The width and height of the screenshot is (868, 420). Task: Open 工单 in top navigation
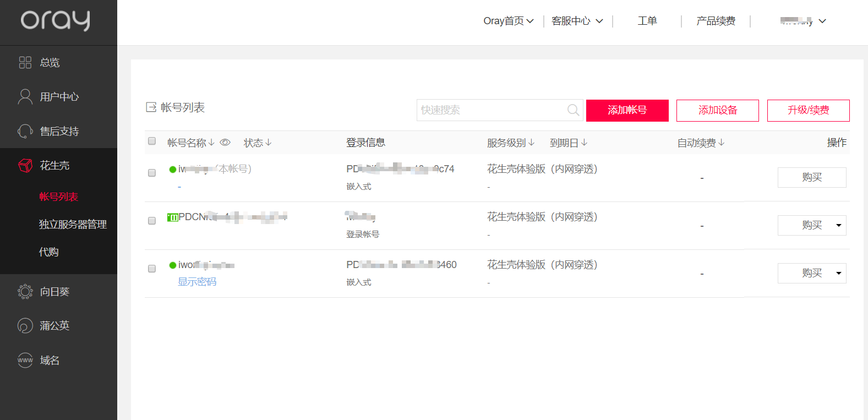647,21
